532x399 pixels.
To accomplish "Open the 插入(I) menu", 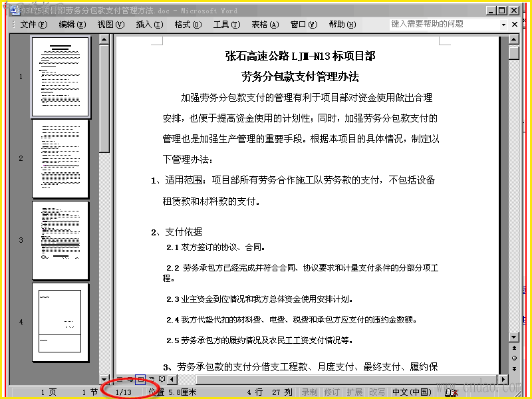I will point(149,25).
